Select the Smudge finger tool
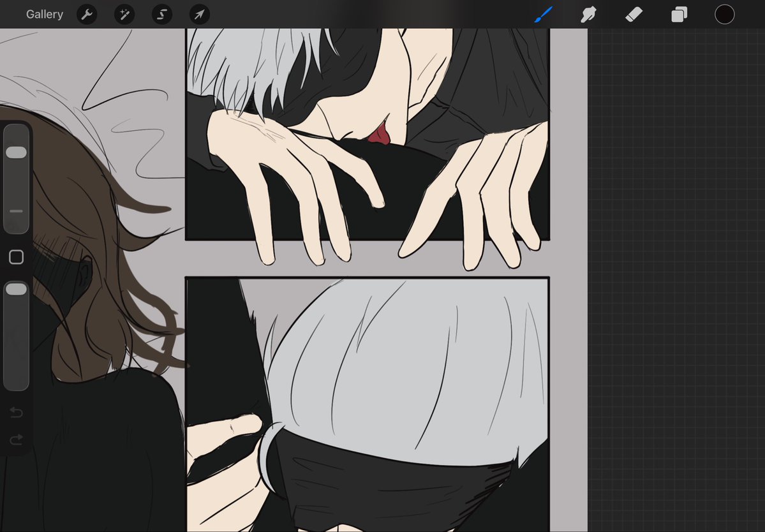 point(588,15)
